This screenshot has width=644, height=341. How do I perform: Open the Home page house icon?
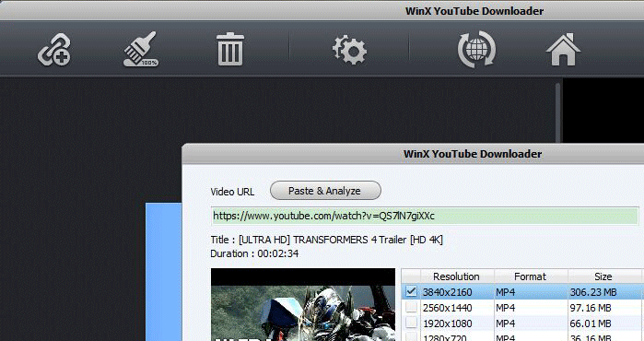tap(563, 50)
